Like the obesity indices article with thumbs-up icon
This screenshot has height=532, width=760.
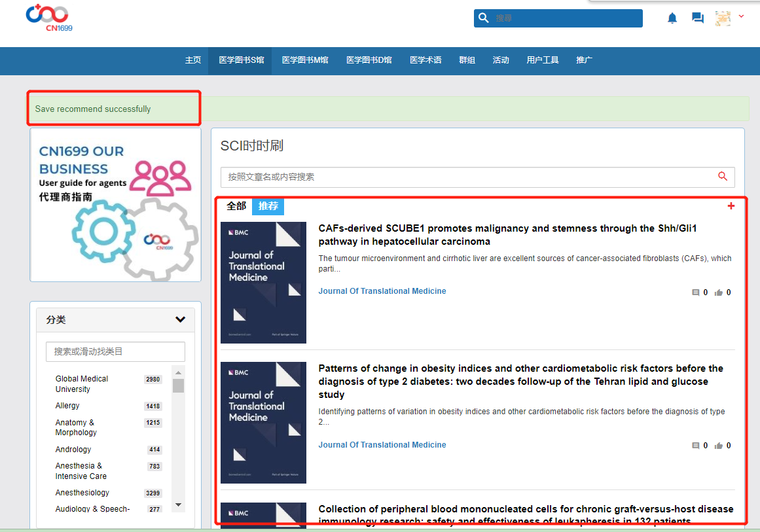click(718, 446)
